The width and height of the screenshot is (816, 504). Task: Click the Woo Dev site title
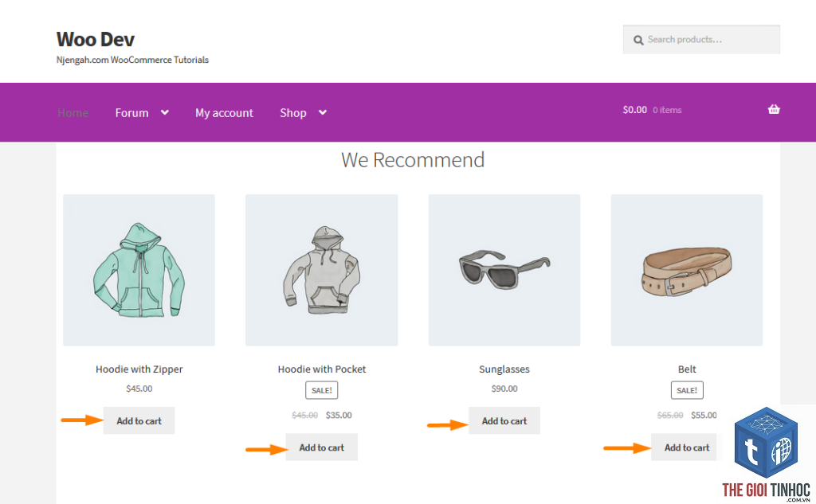[96, 40]
